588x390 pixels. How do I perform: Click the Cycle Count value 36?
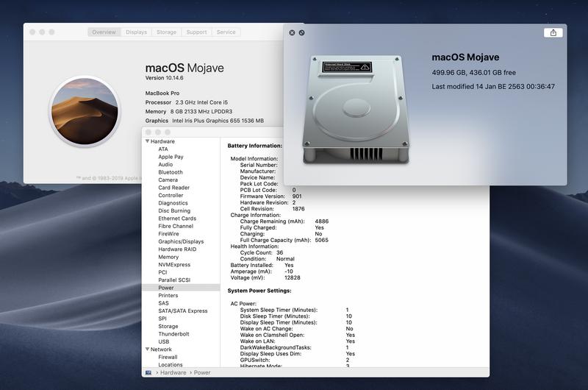pyautogui.click(x=280, y=252)
